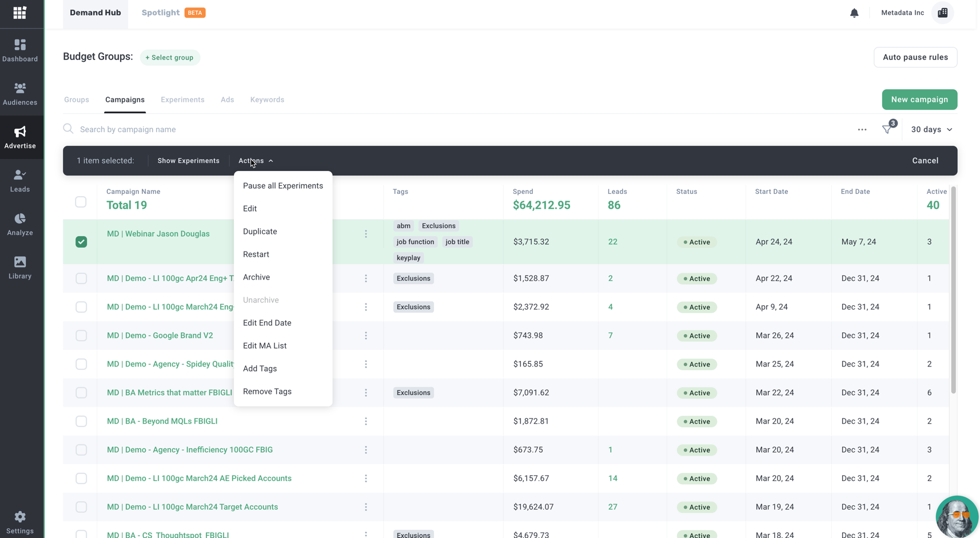The height and width of the screenshot is (538, 980).
Task: Open the Auto pause rules button
Action: (x=915, y=57)
